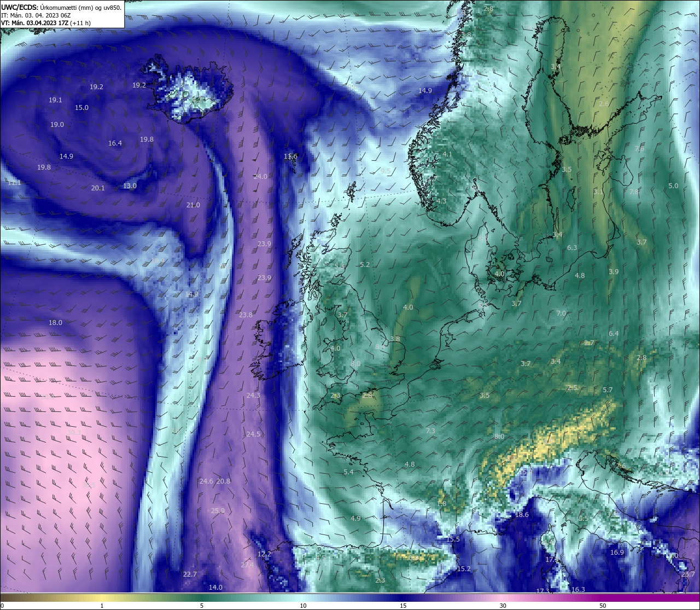Click the 15 label on the color scale
The height and width of the screenshot is (610, 700).
click(403, 606)
